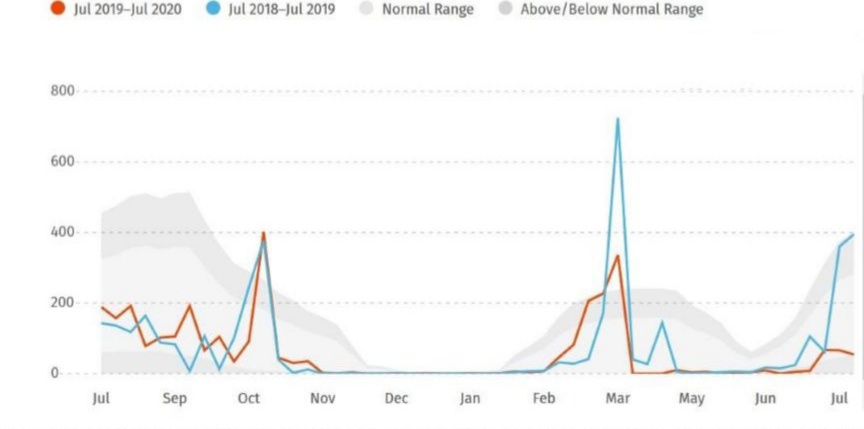Click the "Above/Below Normal Range" legend text
This screenshot has height=429, width=864.
point(611,9)
